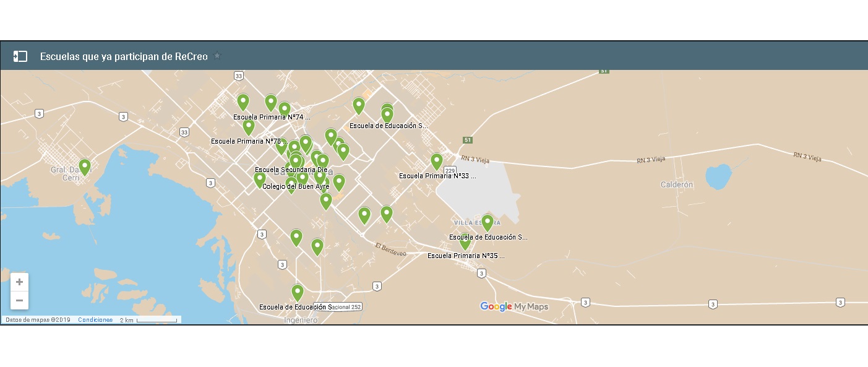Image resolution: width=868 pixels, height=367 pixels.
Task: Click the southernmost pin near Ingeniero
Action: tap(298, 292)
